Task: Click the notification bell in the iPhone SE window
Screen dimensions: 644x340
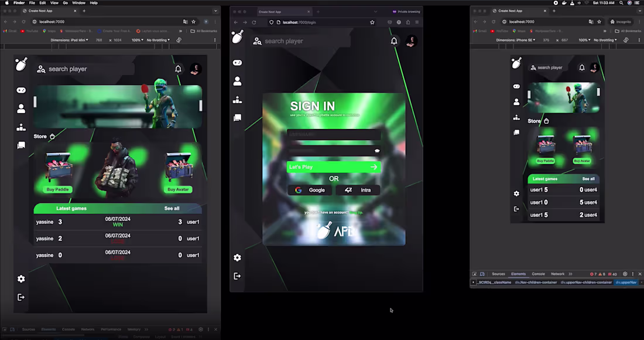Action: coord(581,67)
